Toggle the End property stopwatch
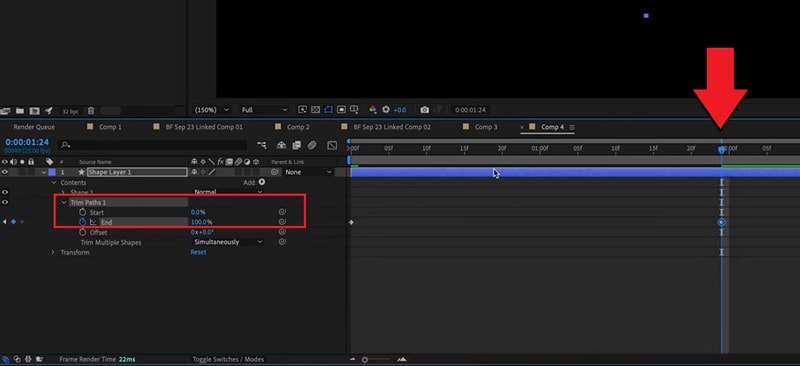Viewport: 800px width, 366px height. click(83, 222)
